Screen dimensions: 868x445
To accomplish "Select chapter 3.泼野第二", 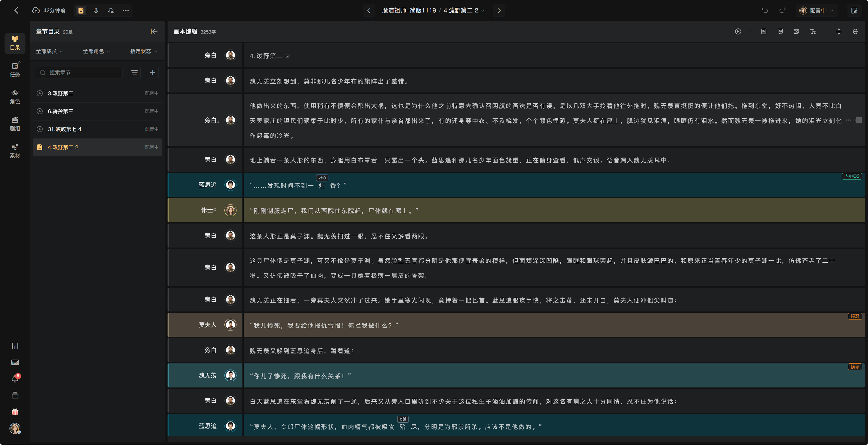I will [x=97, y=93].
